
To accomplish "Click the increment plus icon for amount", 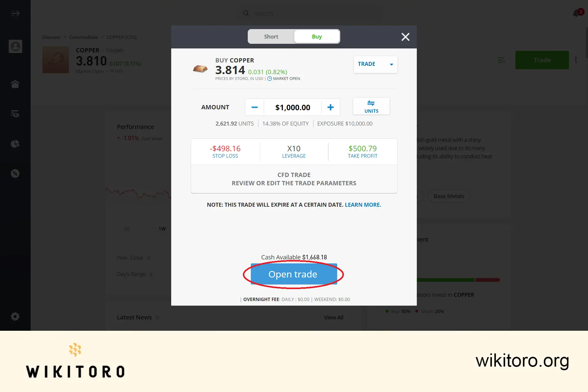I will point(330,107).
